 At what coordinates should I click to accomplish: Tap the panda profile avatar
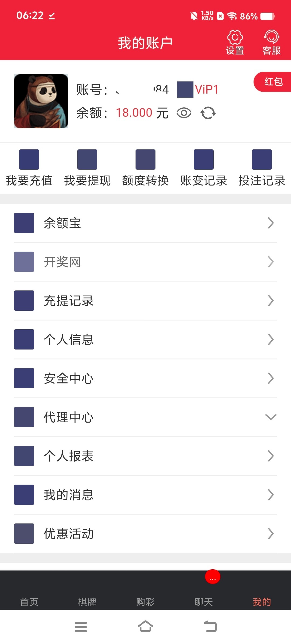pyautogui.click(x=41, y=101)
